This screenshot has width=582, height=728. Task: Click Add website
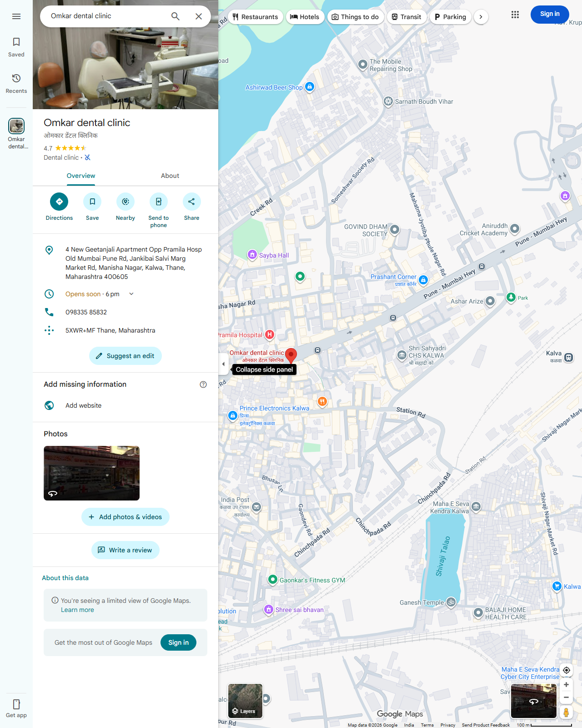(83, 405)
